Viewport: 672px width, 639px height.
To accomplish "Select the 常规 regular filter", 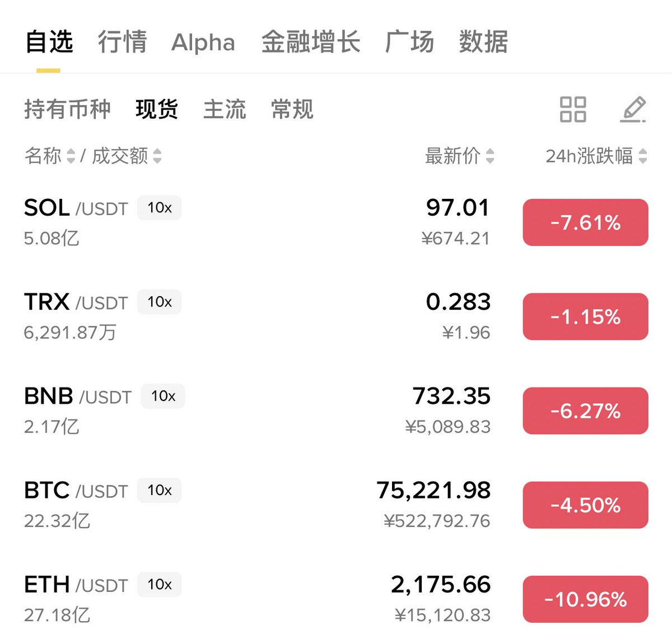I will point(292,109).
